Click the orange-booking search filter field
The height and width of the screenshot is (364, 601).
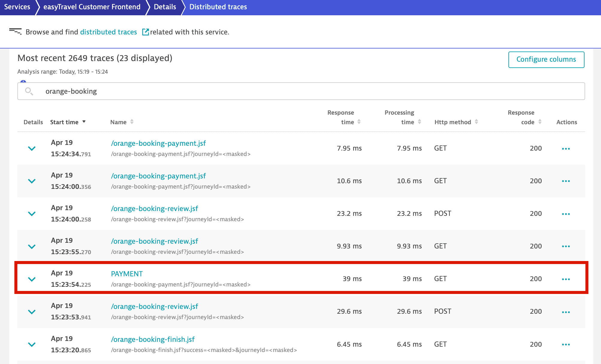(x=300, y=91)
